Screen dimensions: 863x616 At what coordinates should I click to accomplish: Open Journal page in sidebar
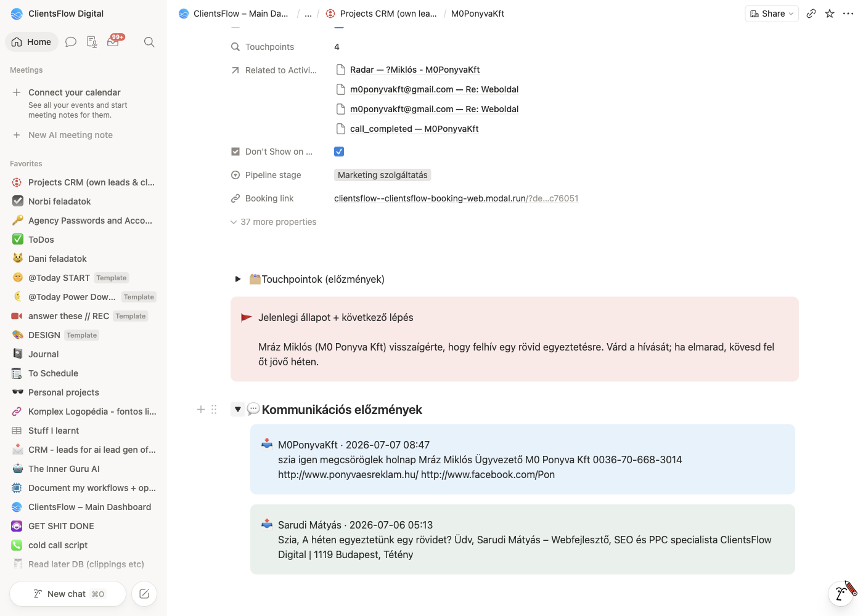83,354
